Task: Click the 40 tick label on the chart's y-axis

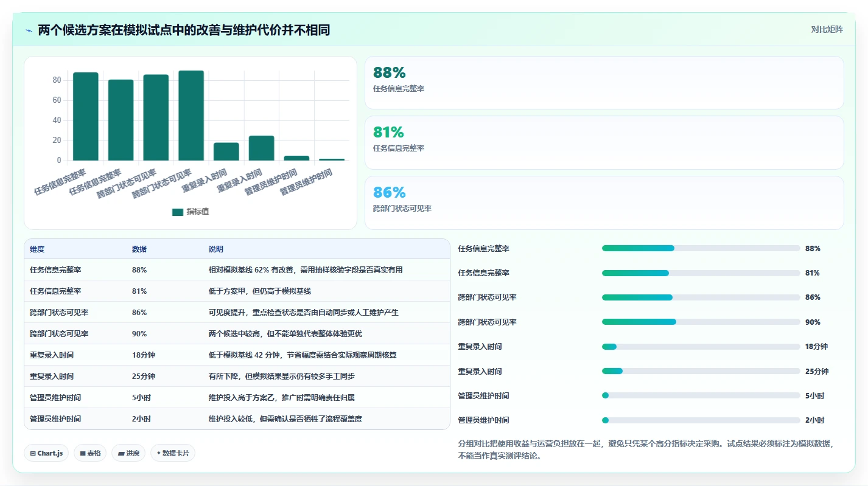Action: [x=56, y=120]
